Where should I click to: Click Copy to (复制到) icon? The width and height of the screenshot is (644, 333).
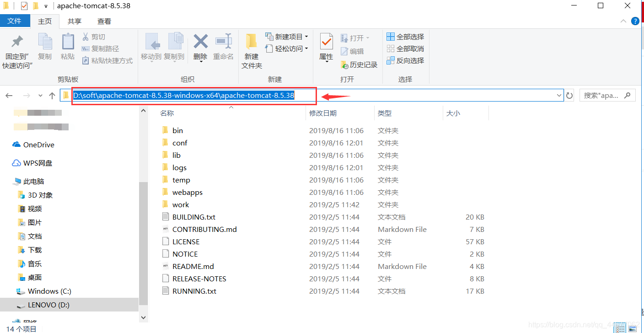pyautogui.click(x=175, y=42)
